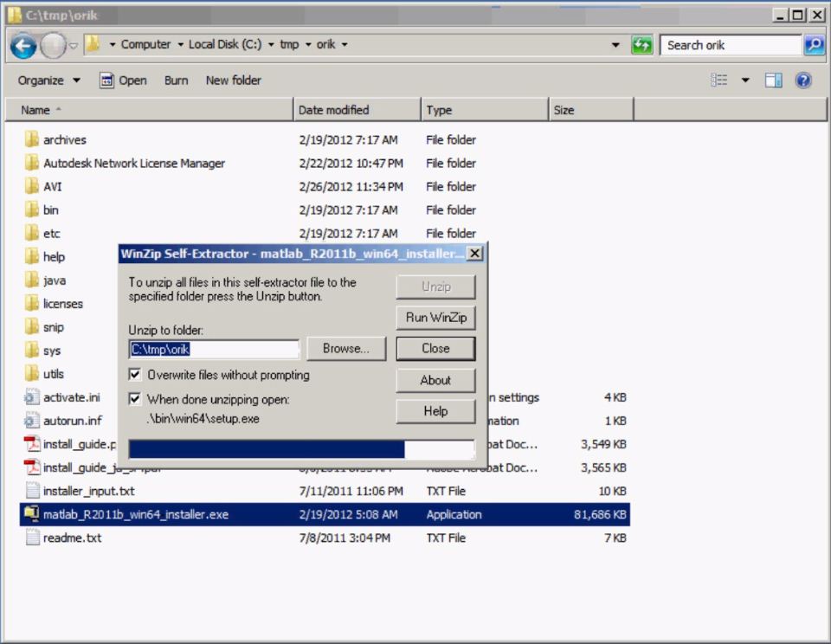The width and height of the screenshot is (831, 644).
Task: Click Burn in the toolbar
Action: coord(176,80)
